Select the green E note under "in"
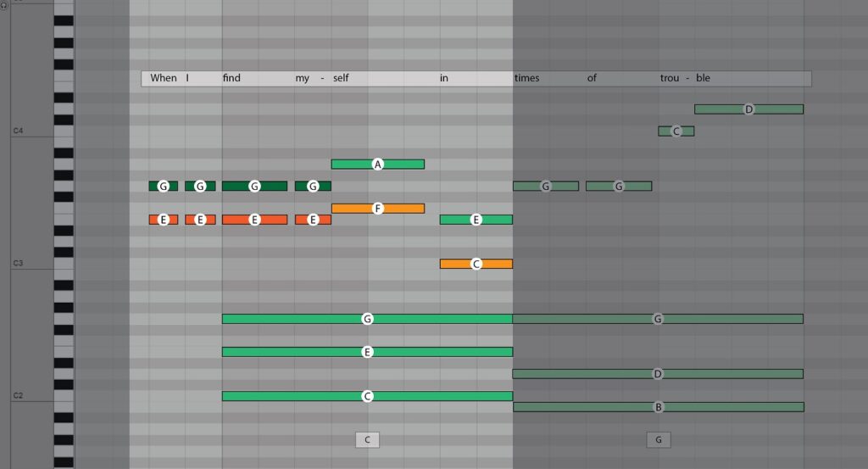868x469 pixels. [x=476, y=220]
